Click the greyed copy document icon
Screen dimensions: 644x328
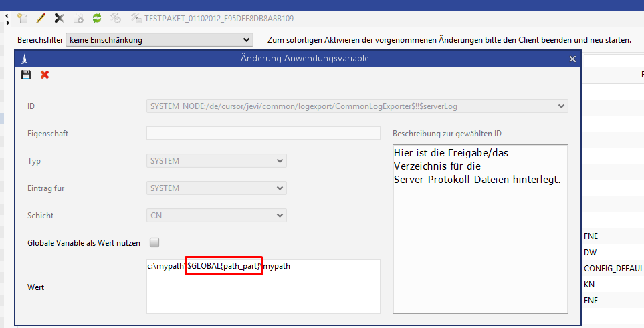[x=78, y=19]
